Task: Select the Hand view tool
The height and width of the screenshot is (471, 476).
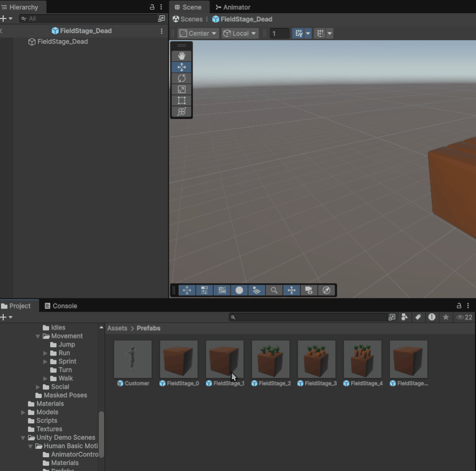Action: pyautogui.click(x=181, y=56)
